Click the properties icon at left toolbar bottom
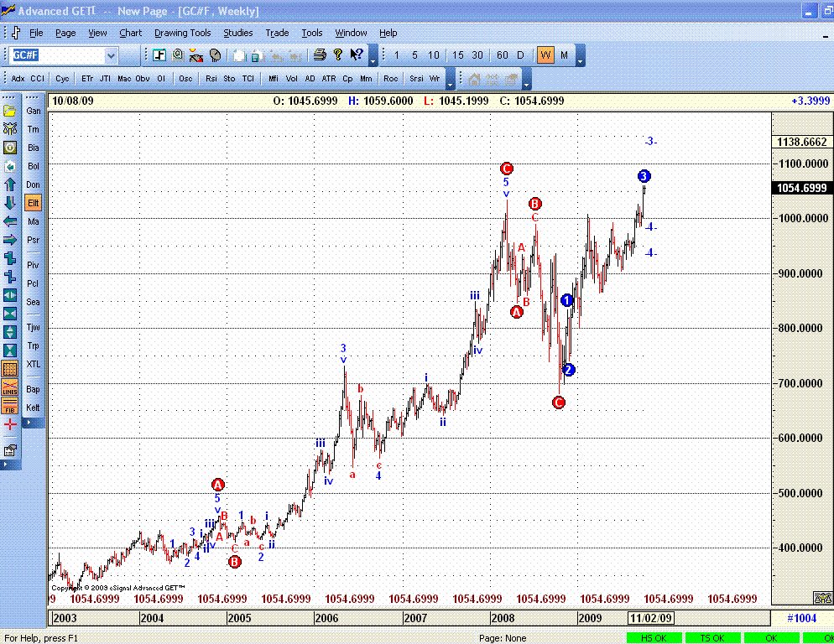The height and width of the screenshot is (644, 834). point(9,450)
